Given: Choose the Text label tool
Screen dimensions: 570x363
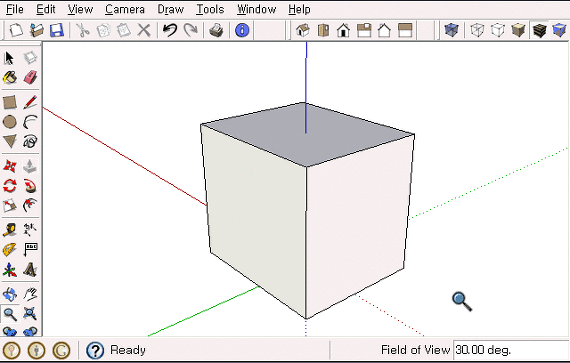Looking at the screenshot, I should (x=30, y=250).
